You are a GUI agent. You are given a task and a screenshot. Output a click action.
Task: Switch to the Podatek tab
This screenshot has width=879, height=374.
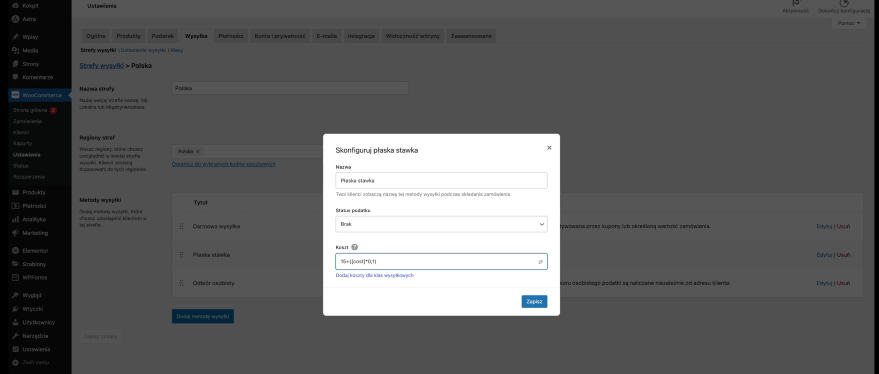163,36
